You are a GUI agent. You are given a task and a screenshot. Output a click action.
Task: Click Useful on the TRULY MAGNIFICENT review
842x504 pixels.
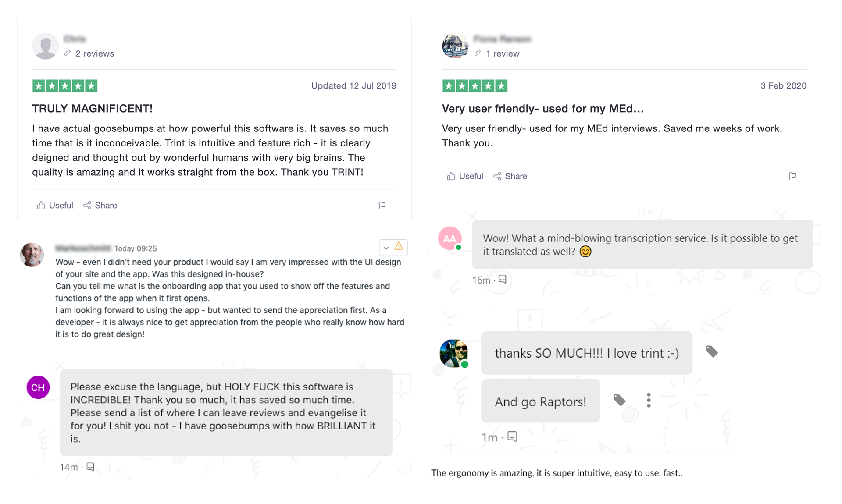pyautogui.click(x=55, y=205)
